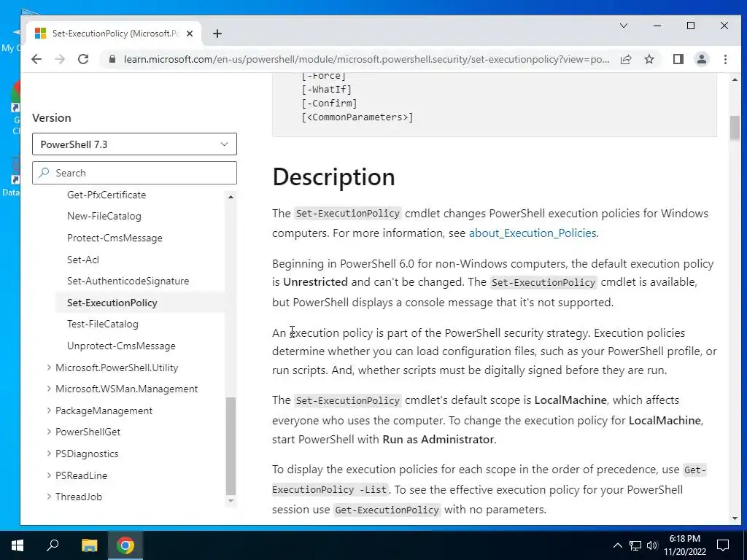Image resolution: width=747 pixels, height=560 pixels.
Task: Click the page scrollbar down arrow
Action: [735, 518]
